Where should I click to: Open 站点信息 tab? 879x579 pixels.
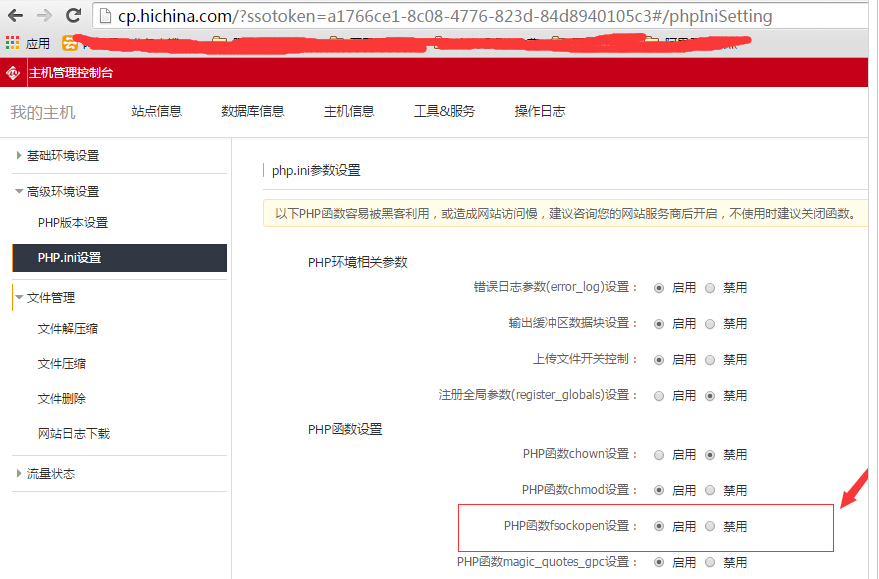click(x=156, y=111)
